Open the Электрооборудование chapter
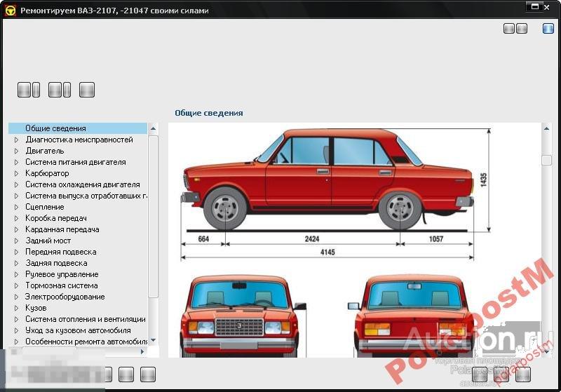This screenshot has height=392, width=561. pos(65,297)
